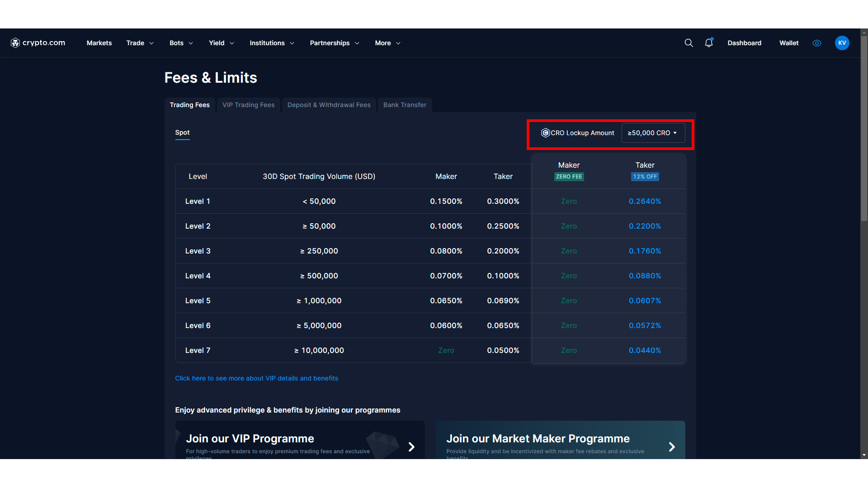Click the 0.2640% discounted taker fee

coord(645,201)
